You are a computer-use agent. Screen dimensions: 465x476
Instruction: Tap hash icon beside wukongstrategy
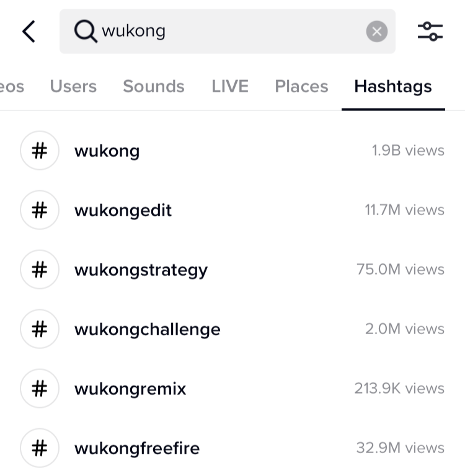pyautogui.click(x=40, y=270)
